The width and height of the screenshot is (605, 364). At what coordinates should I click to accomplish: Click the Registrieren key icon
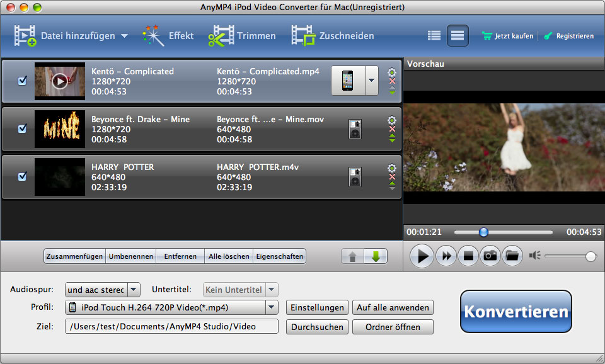[548, 36]
